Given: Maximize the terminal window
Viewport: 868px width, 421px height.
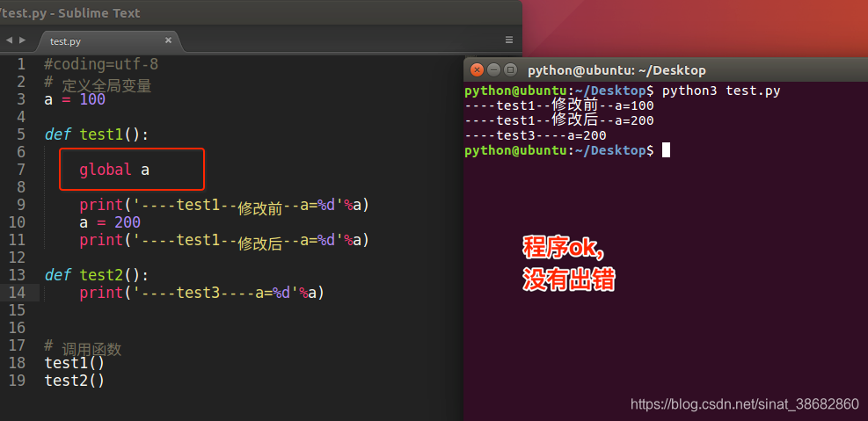Looking at the screenshot, I should [x=511, y=70].
